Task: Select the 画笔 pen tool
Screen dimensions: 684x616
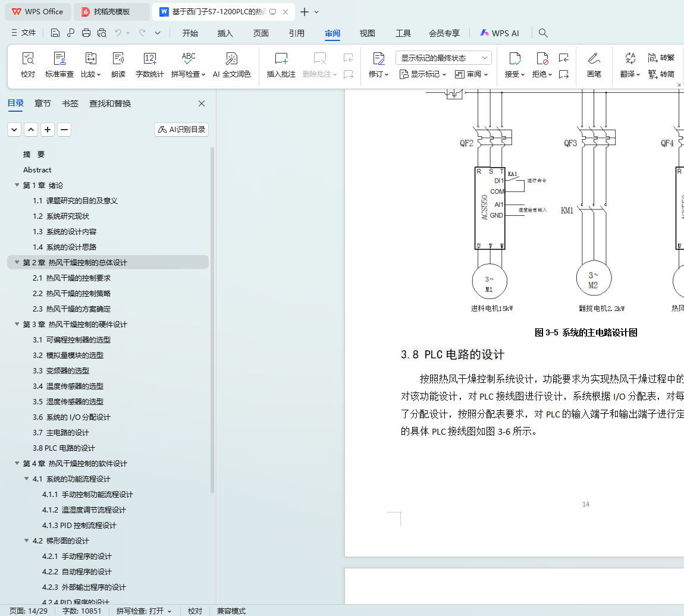Action: point(594,65)
